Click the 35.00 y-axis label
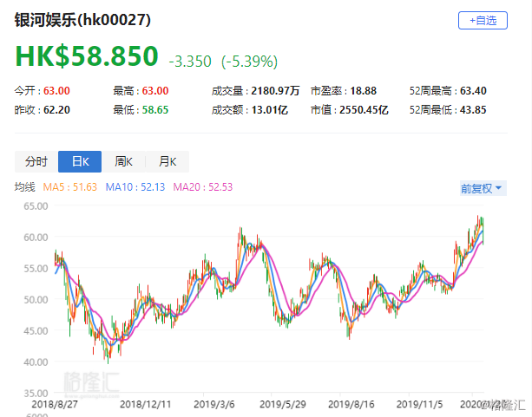Screen dimensions: 532x417 tap(36, 394)
